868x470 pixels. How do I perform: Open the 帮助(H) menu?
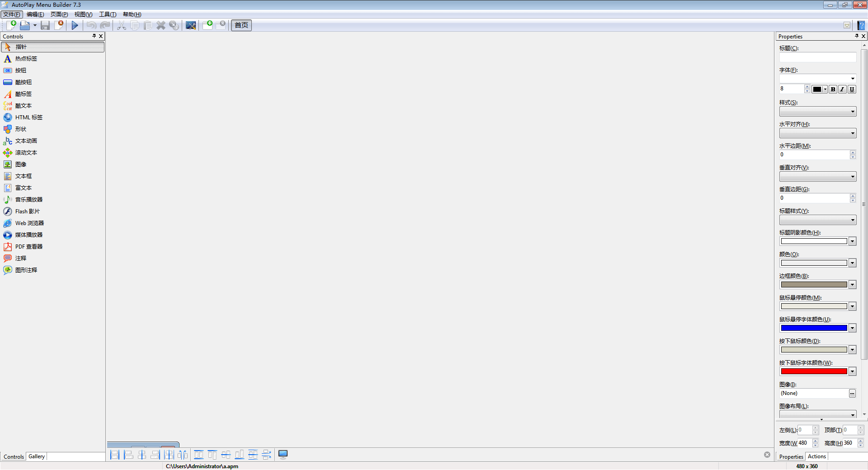(132, 14)
